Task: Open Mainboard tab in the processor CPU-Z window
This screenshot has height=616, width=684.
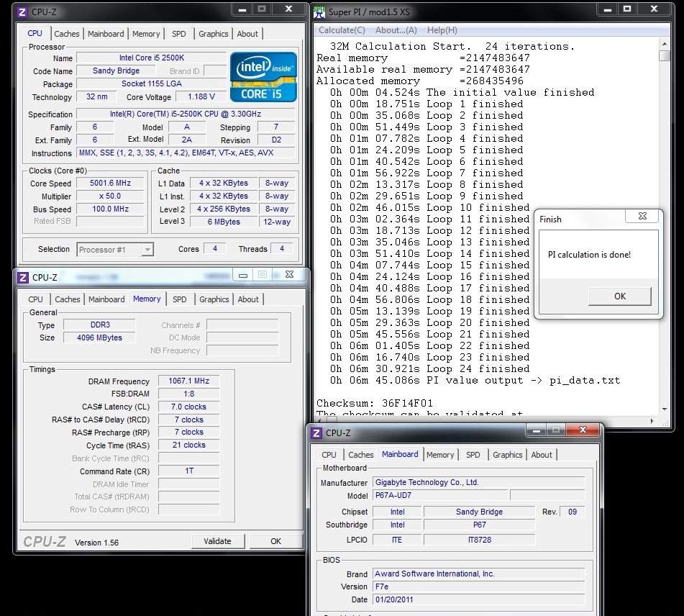Action: (x=106, y=34)
